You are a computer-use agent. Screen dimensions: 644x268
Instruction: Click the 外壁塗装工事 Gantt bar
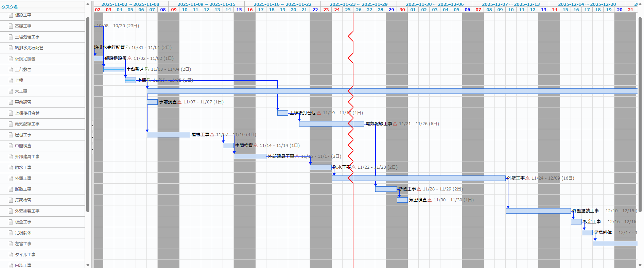[x=538, y=211]
